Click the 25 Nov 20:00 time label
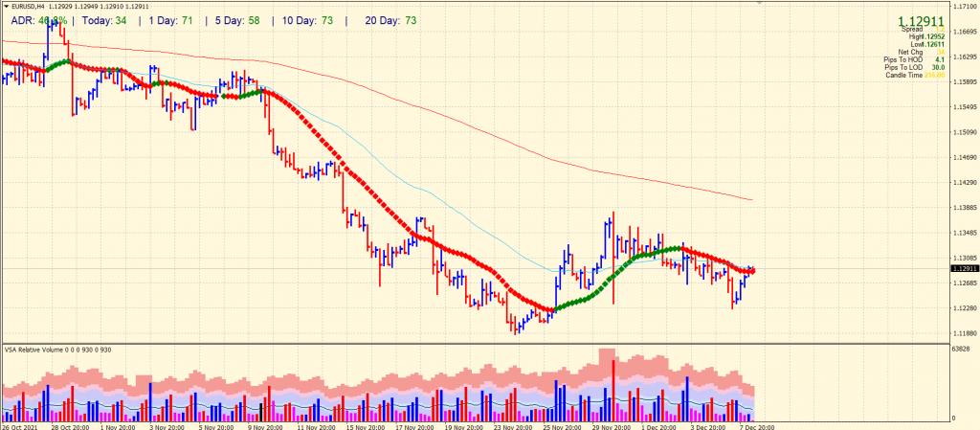The width and height of the screenshot is (980, 430). 561,426
